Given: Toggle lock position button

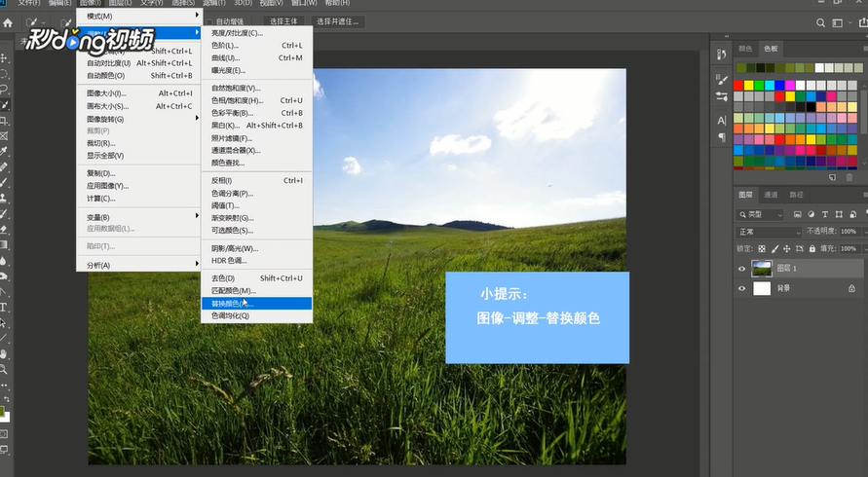Looking at the screenshot, I should 786,249.
